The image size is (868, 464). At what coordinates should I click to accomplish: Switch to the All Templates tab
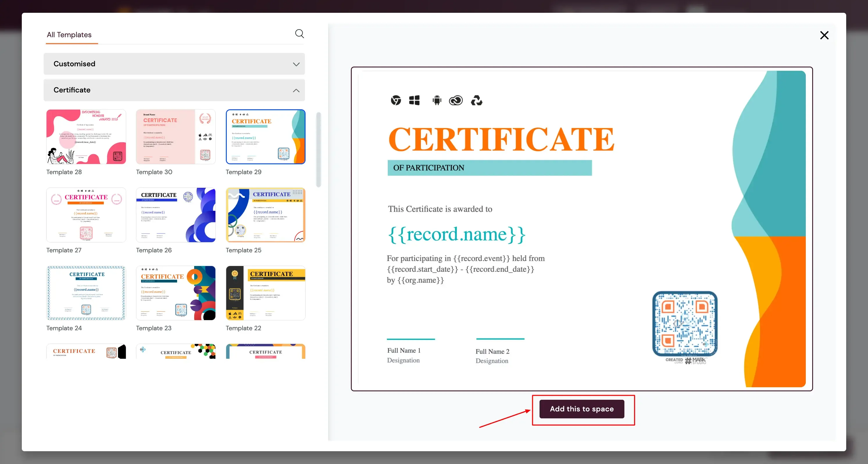69,35
